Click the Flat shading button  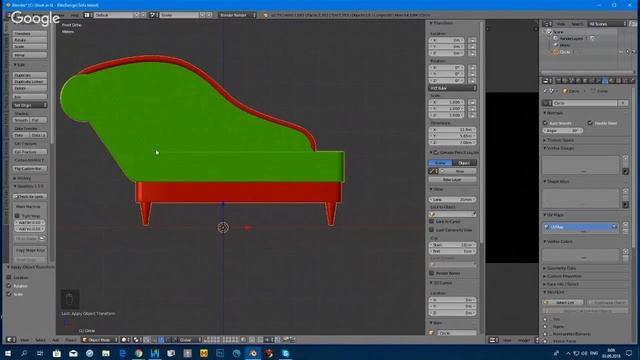38,120
